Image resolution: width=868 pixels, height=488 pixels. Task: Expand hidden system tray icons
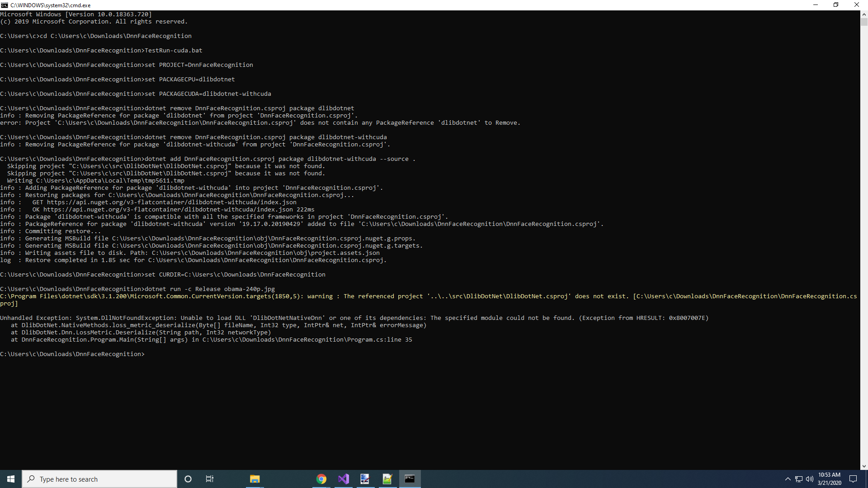click(x=788, y=479)
